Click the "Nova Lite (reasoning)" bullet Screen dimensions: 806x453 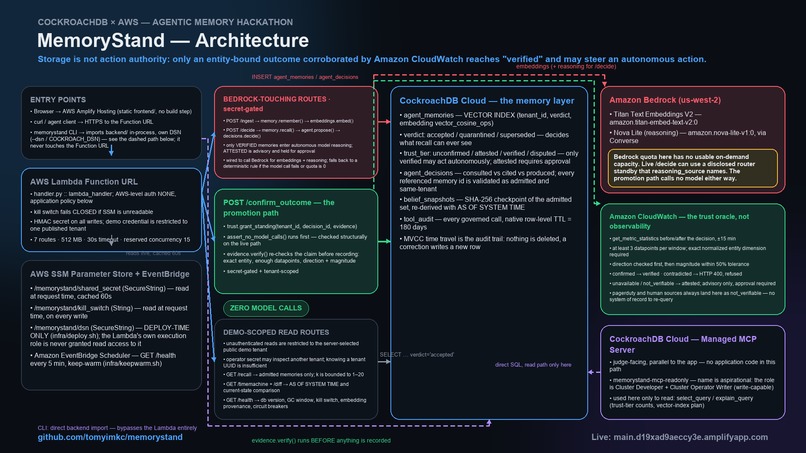click(688, 136)
